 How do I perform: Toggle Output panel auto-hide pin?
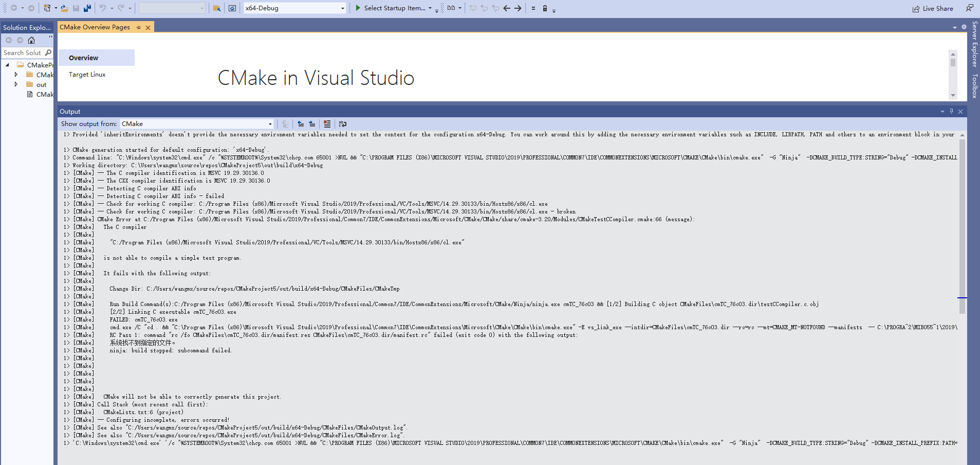[x=951, y=112]
